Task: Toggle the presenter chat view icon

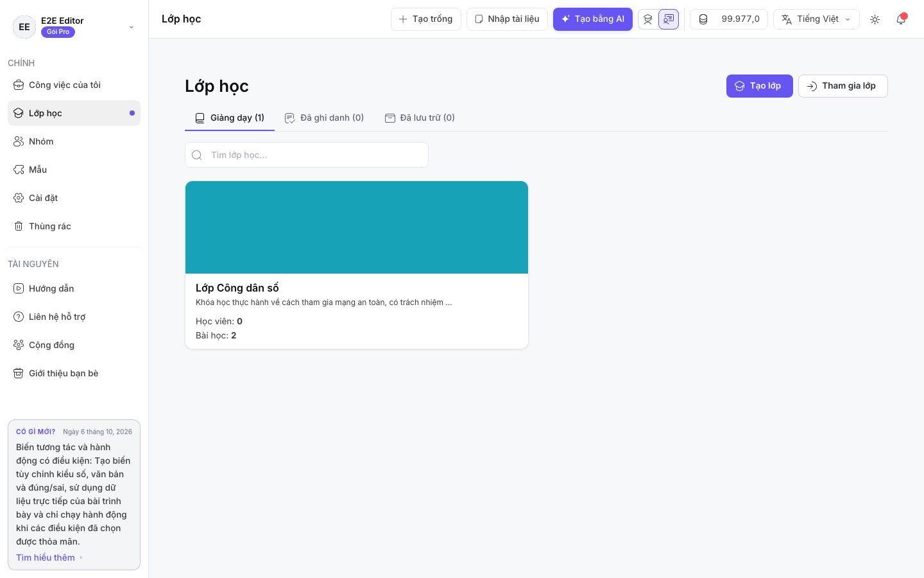Action: [x=669, y=19]
